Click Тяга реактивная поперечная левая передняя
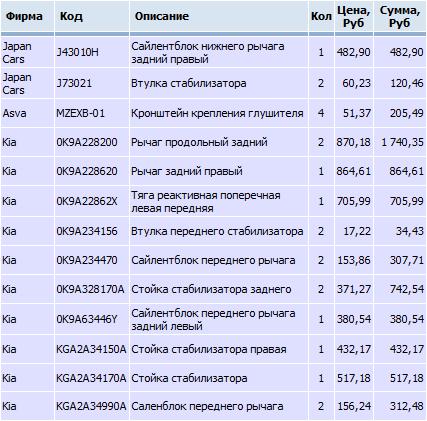This screenshot has width=427, height=421. [x=206, y=202]
